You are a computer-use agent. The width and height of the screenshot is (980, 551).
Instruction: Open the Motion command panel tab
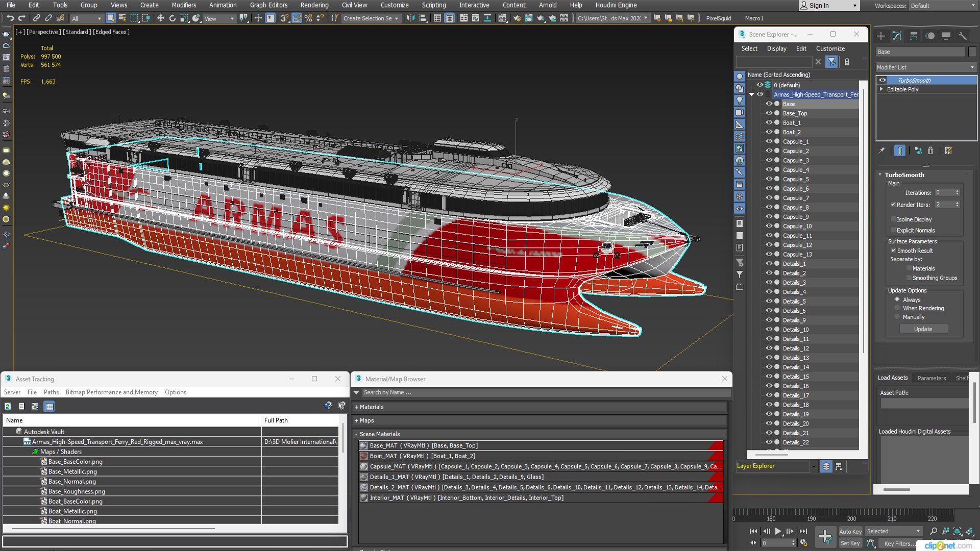[930, 36]
